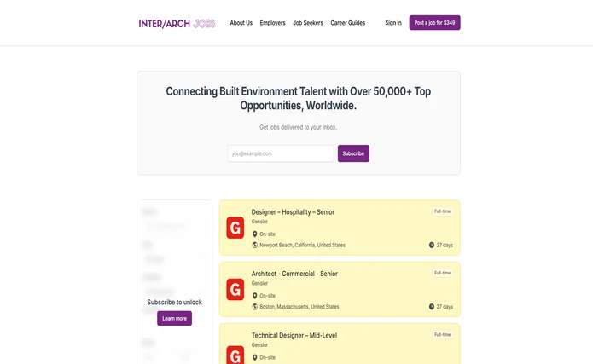
Task: Click location pin icon on Designer Hospitality card
Action: coord(254,234)
